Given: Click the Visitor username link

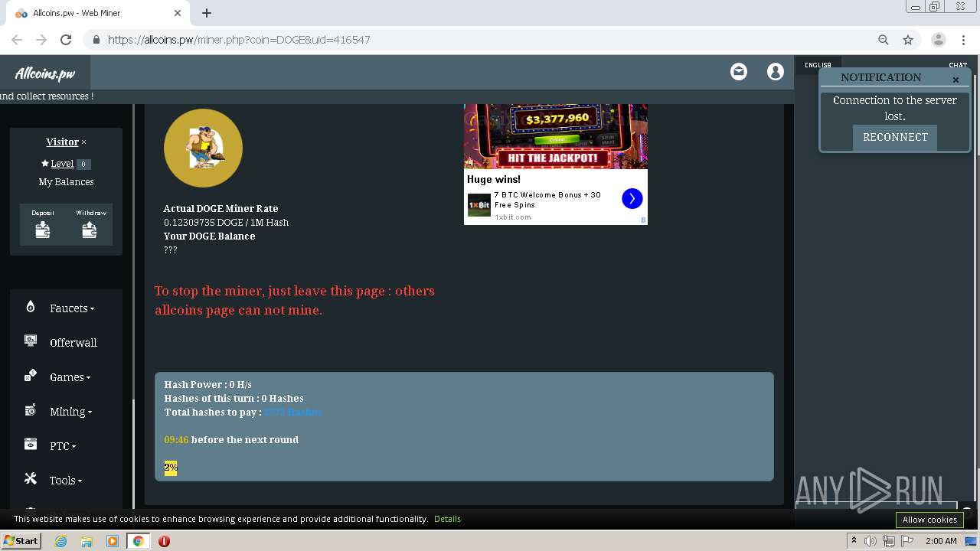Looking at the screenshot, I should 62,142.
